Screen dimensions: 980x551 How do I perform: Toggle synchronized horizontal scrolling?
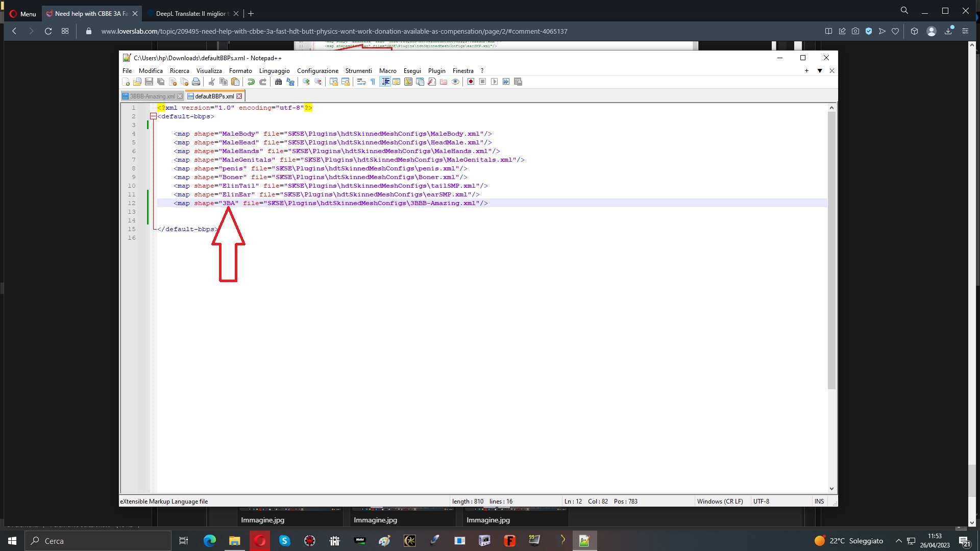[346, 82]
